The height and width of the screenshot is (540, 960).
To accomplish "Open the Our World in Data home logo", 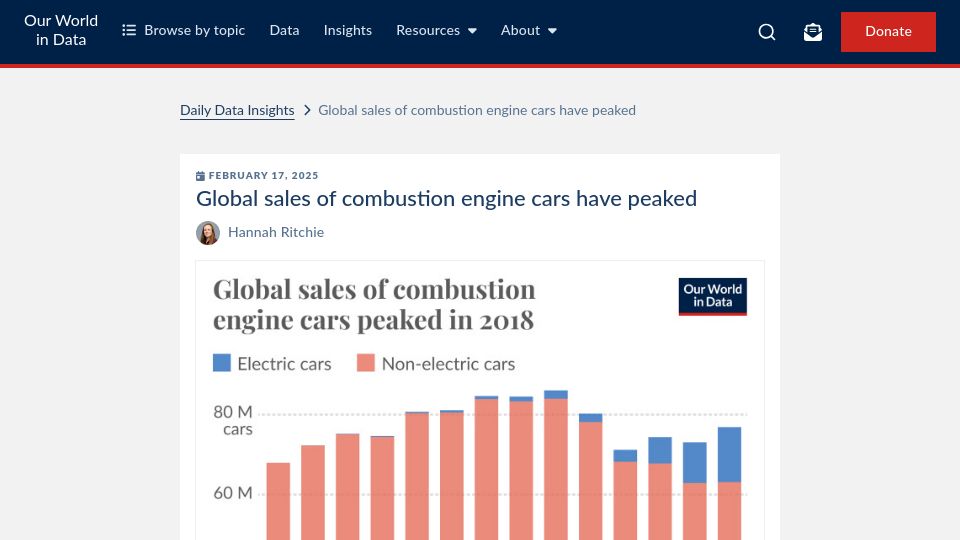I will coord(61,31).
